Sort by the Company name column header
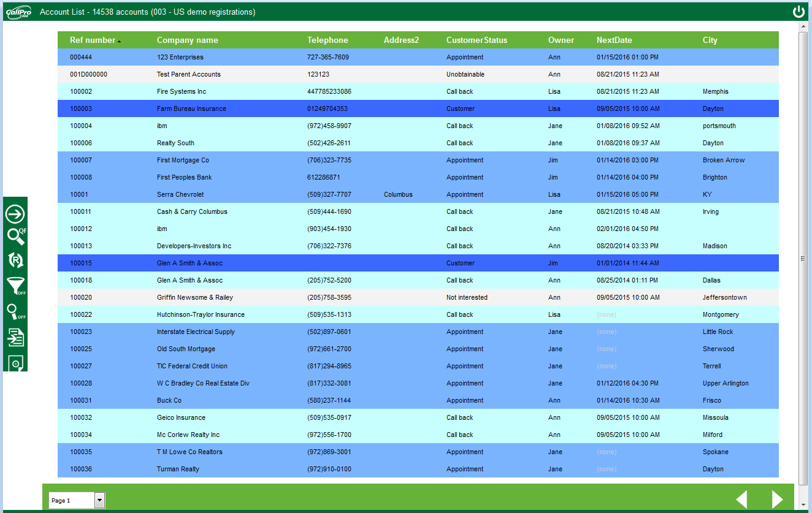Image resolution: width=812 pixels, height=513 pixels. (188, 40)
